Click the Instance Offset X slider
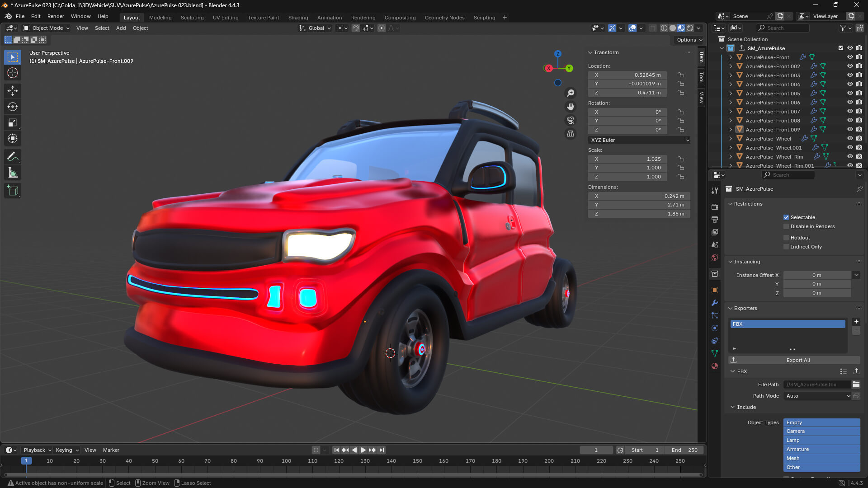 (817, 275)
